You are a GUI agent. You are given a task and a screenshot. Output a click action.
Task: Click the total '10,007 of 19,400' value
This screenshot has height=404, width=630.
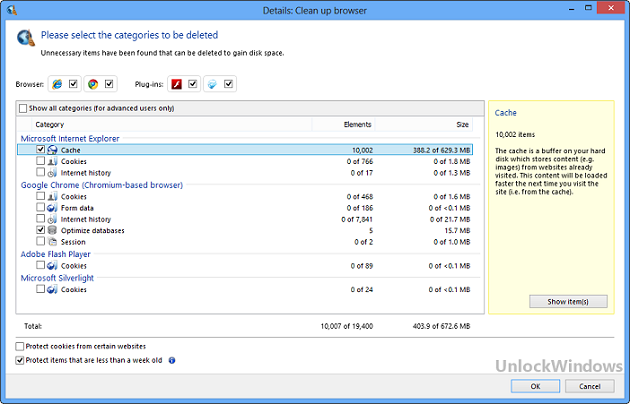[347, 326]
